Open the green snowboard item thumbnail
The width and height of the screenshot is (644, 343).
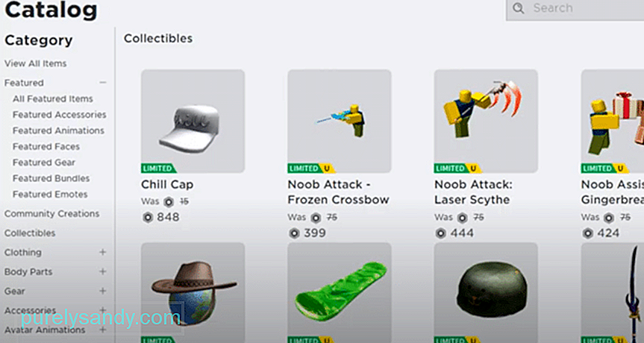click(x=340, y=292)
